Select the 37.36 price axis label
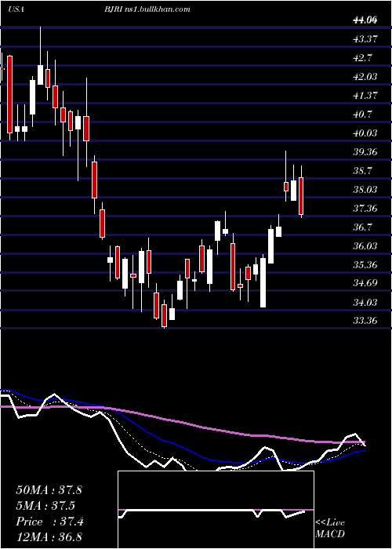Viewport: 392px width, 549px height. [x=365, y=209]
